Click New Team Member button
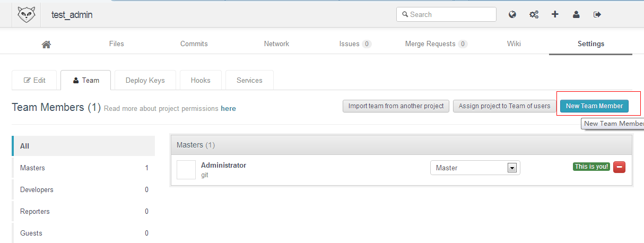The image size is (644, 243). [x=594, y=106]
